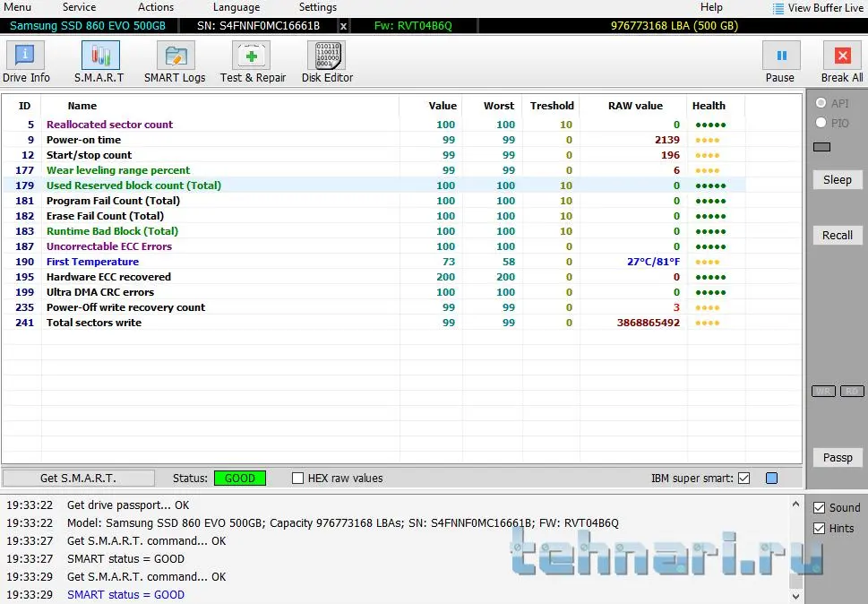This screenshot has height=604, width=868.
Task: Sort by the Worst column header
Action: 498,106
